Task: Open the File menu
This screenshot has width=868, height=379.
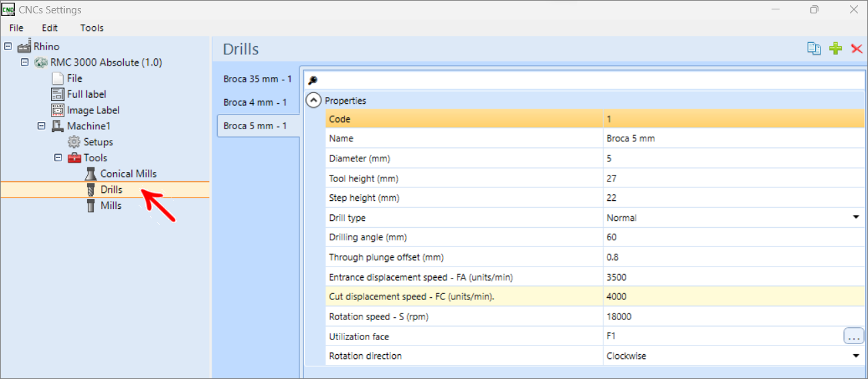Action: pos(16,27)
